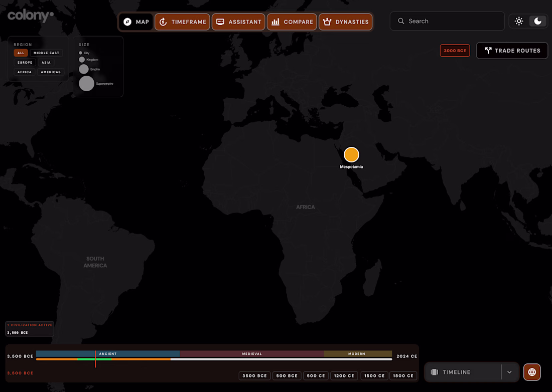Jump to 500 CE preset
552x392 pixels.
click(316, 375)
